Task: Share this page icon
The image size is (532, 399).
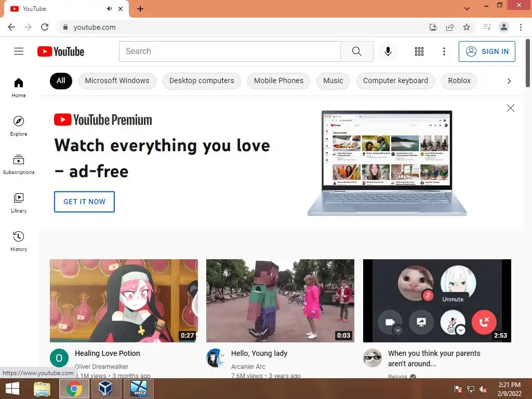Action: [450, 27]
